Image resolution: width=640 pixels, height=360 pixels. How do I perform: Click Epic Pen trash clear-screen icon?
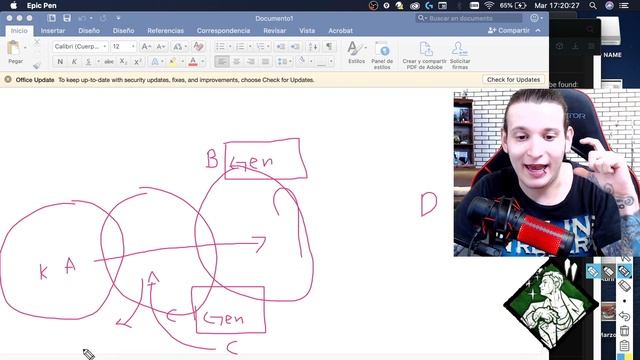pyautogui.click(x=624, y=331)
